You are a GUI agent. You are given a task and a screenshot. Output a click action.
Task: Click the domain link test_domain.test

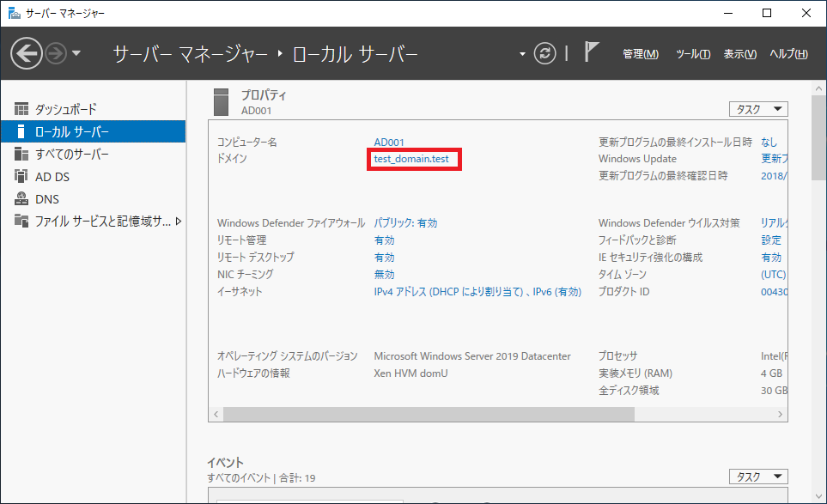(x=411, y=159)
